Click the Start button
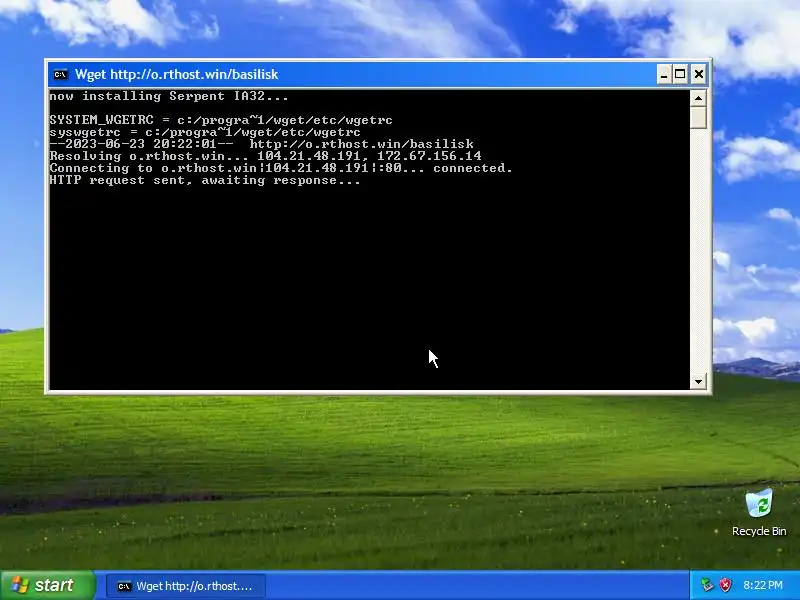 click(x=47, y=585)
